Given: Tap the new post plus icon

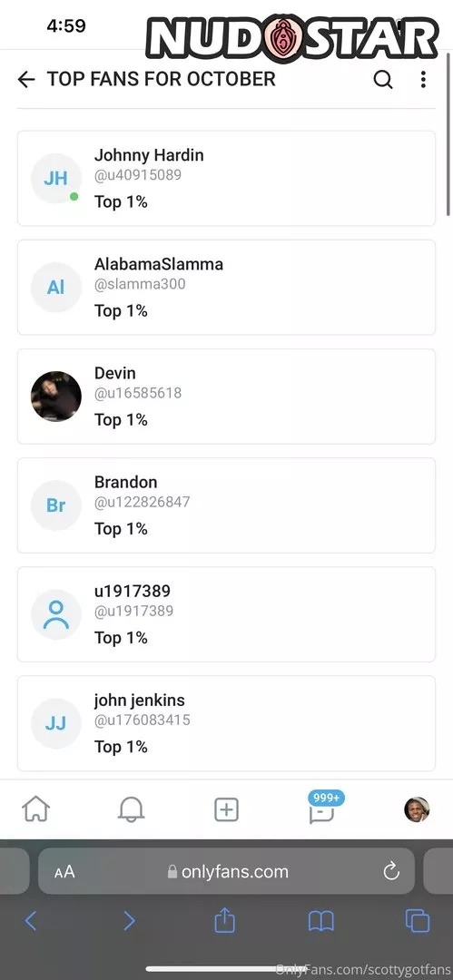Looking at the screenshot, I should (x=227, y=810).
